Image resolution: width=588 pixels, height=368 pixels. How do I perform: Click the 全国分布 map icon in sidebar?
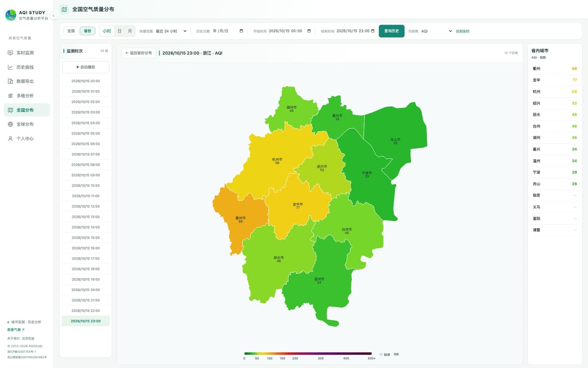pos(10,110)
